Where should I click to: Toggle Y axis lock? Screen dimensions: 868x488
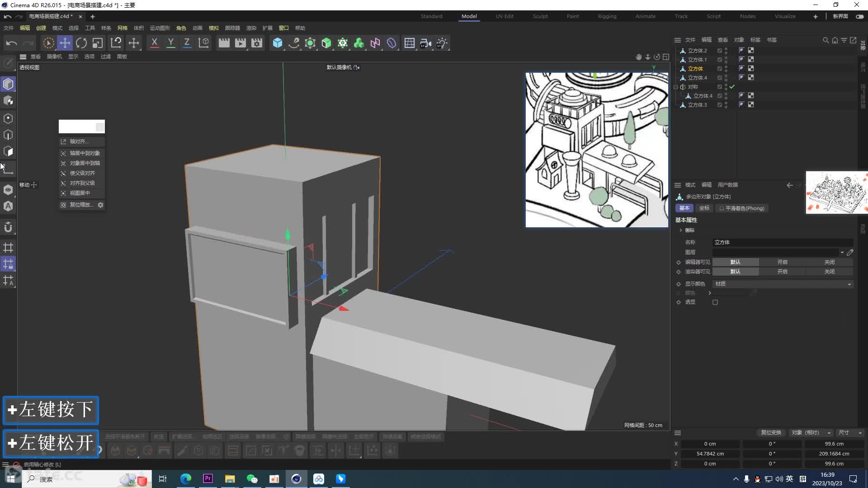(x=170, y=43)
